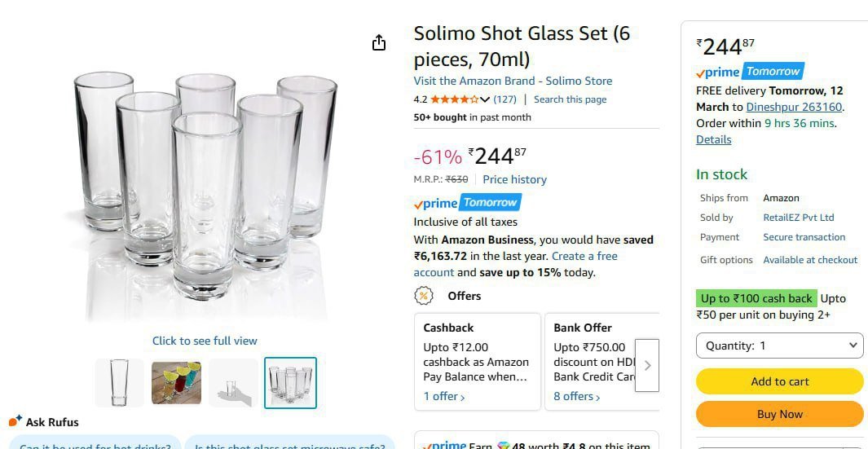
Task: Click the Prime Tomorrow badge under price
Action: (x=467, y=203)
